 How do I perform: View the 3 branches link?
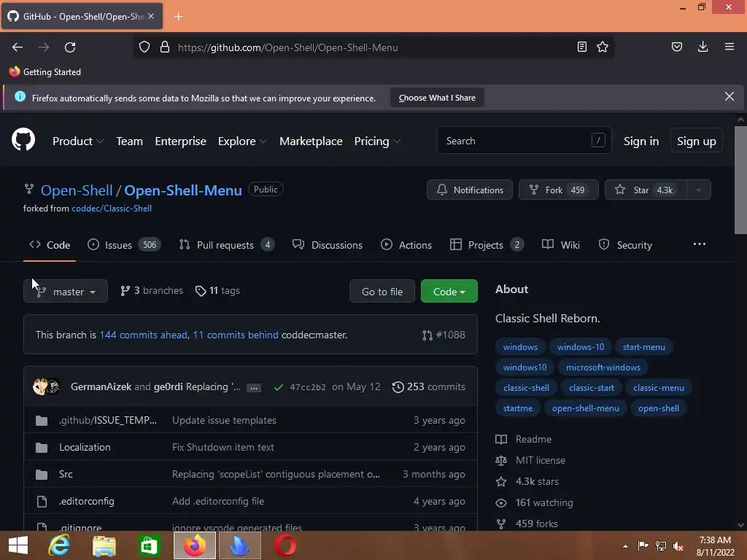click(152, 290)
